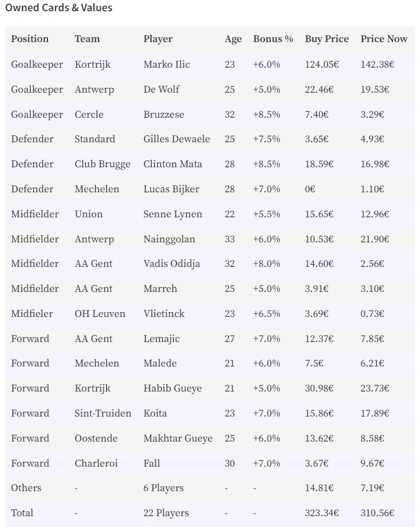The image size is (420, 530).
Task: Select player name Nainggolan
Action: pos(169,239)
